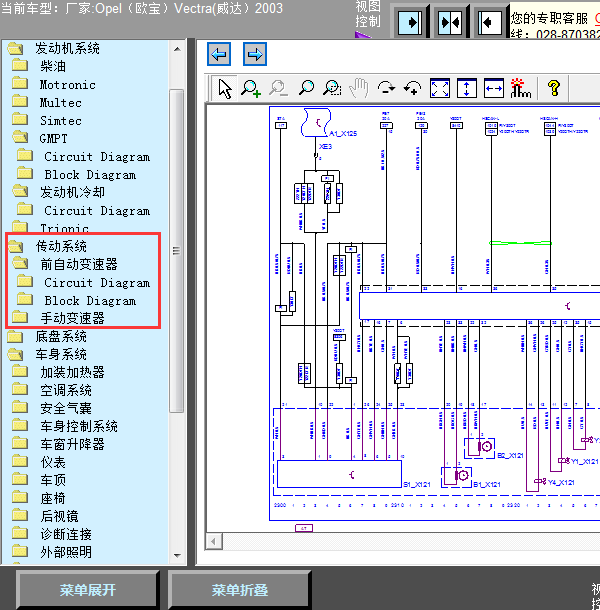Rotate diagram with the minus arrow icon
The height and width of the screenshot is (610, 600).
(386, 88)
